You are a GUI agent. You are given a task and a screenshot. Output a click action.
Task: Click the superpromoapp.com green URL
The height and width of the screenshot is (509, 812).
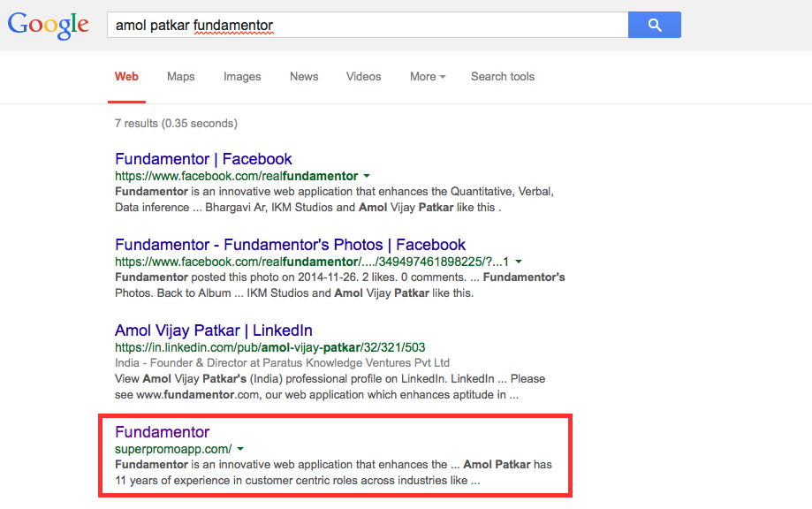click(x=172, y=449)
